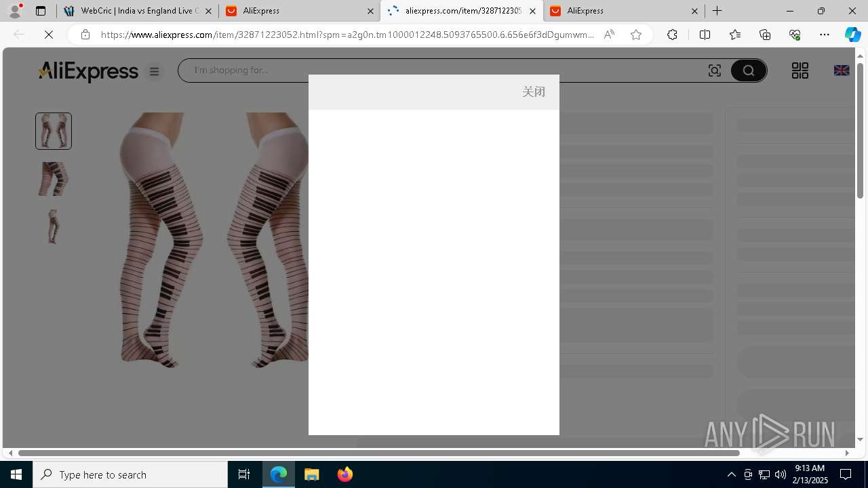Open the tab actions menu
868x488 pixels.
click(x=41, y=11)
